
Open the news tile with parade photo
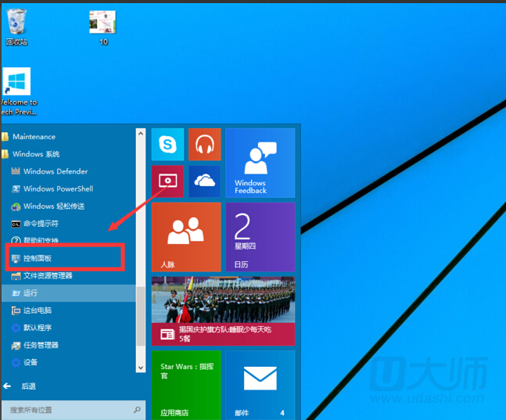click(x=223, y=311)
